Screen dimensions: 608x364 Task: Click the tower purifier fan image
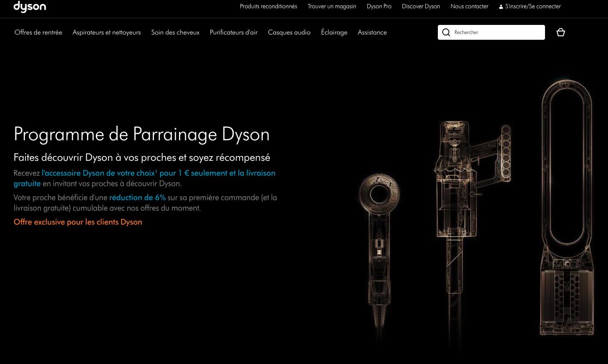click(x=567, y=208)
